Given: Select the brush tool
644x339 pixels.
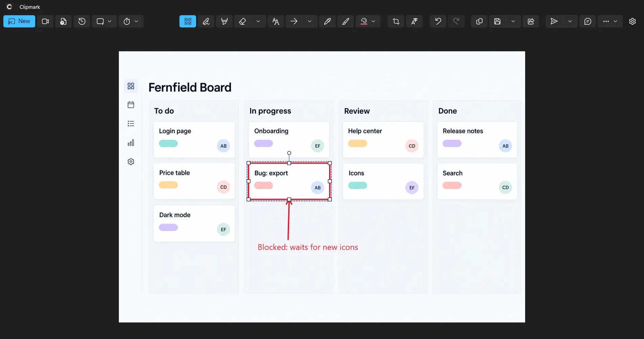Looking at the screenshot, I should tap(346, 21).
